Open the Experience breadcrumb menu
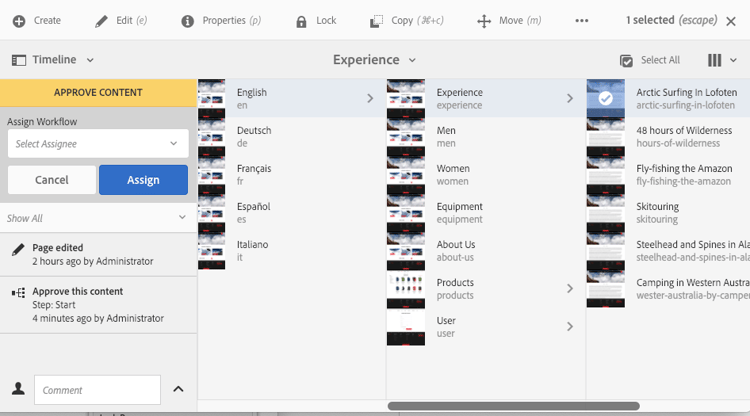Image resolution: width=750 pixels, height=416 pixels. tap(375, 60)
